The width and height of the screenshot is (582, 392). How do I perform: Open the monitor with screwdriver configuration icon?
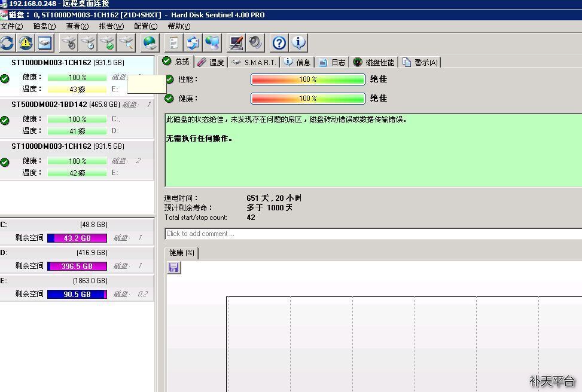click(236, 43)
